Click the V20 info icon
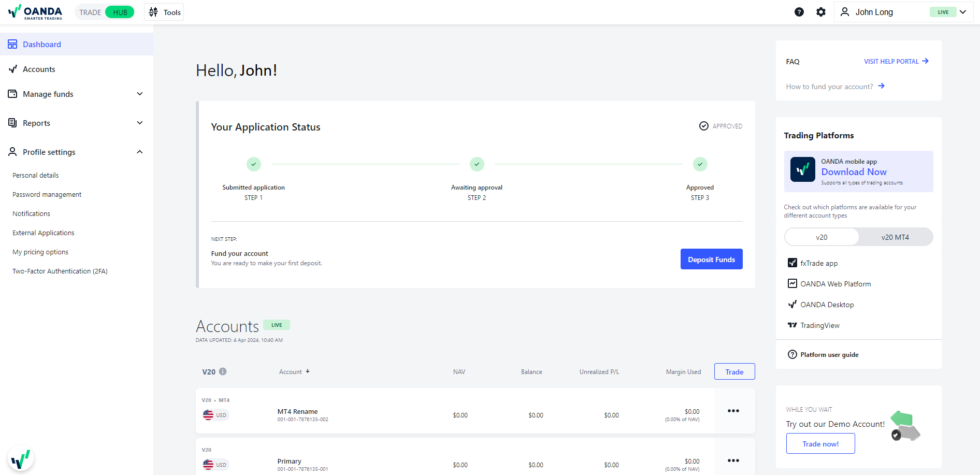The image size is (980, 475). point(223,371)
